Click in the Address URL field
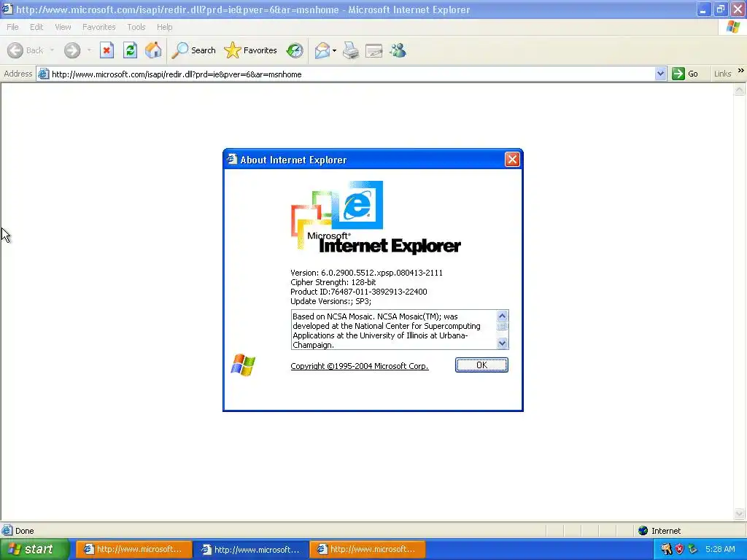The image size is (747, 560). click(x=352, y=74)
